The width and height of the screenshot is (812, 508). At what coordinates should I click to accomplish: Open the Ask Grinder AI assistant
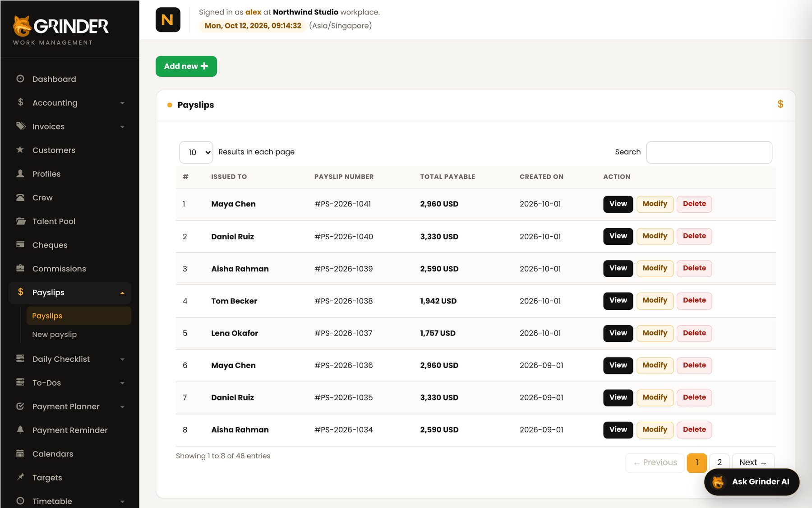(752, 482)
